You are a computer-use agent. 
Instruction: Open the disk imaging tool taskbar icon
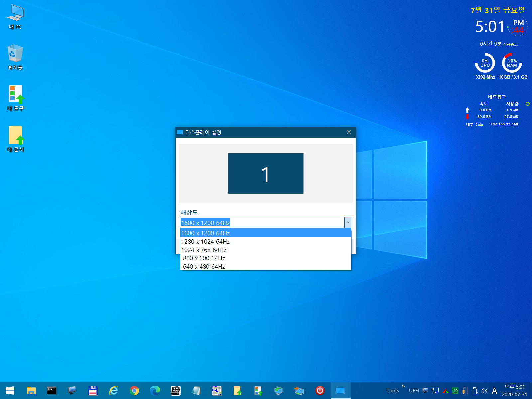click(176, 390)
